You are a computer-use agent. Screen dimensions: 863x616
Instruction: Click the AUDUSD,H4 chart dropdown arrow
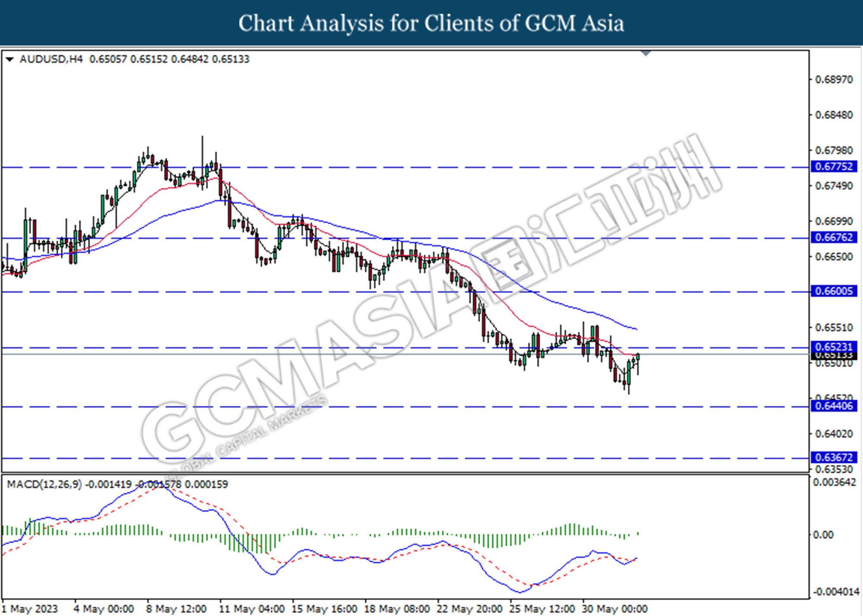coord(9,59)
